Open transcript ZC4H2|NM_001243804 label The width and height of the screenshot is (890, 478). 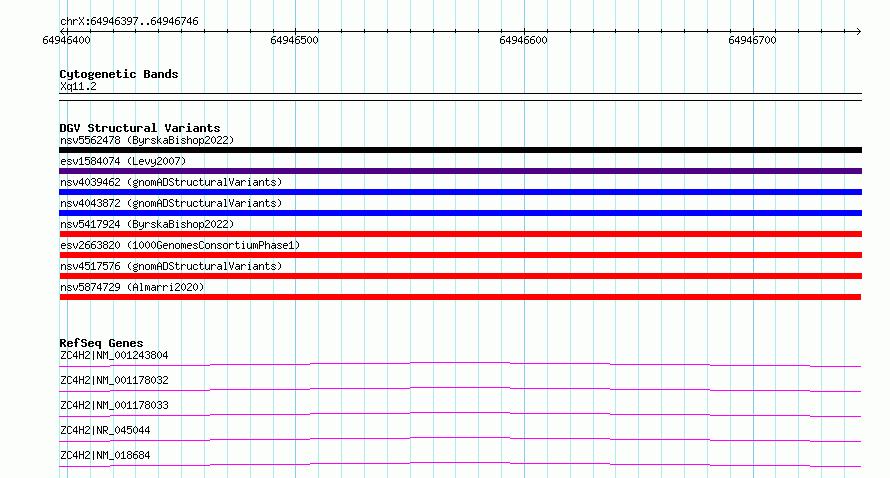pos(114,355)
